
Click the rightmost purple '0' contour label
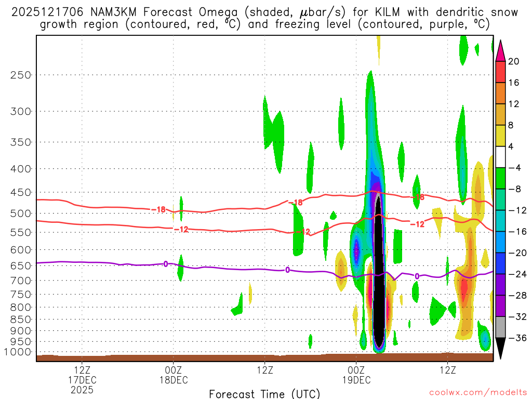coord(417,276)
